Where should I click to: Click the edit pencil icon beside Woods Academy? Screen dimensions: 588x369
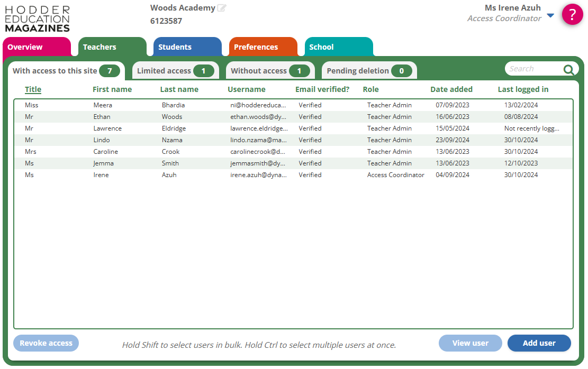(222, 8)
